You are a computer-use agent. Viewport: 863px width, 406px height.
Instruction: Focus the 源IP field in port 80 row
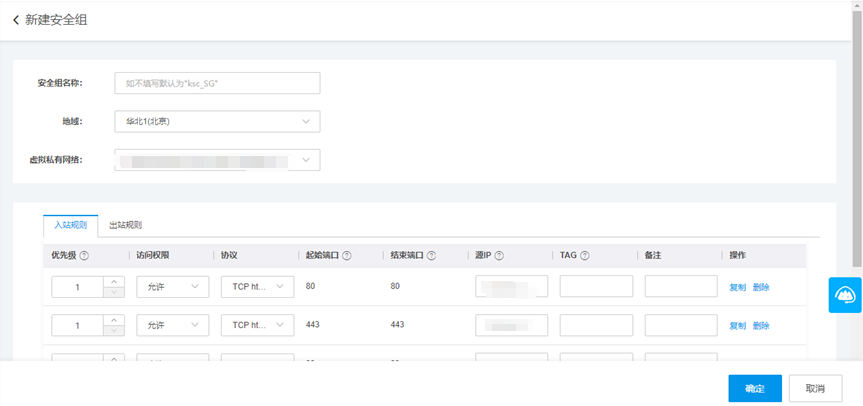pyautogui.click(x=512, y=287)
